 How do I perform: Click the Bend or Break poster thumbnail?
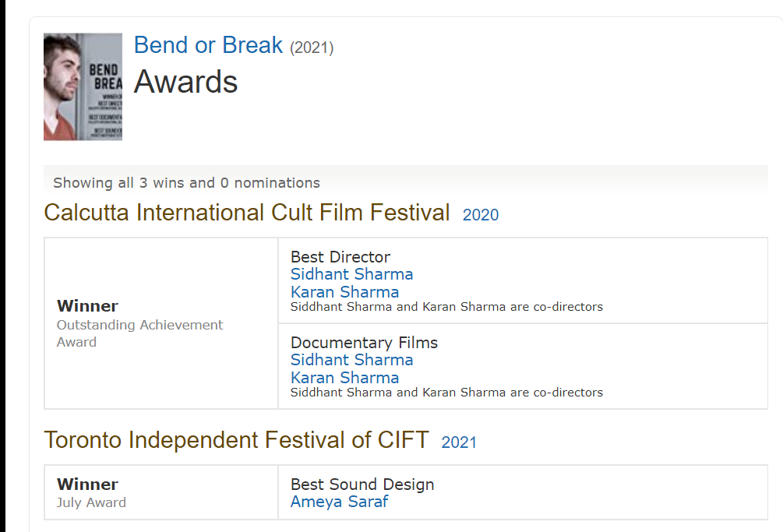83,86
